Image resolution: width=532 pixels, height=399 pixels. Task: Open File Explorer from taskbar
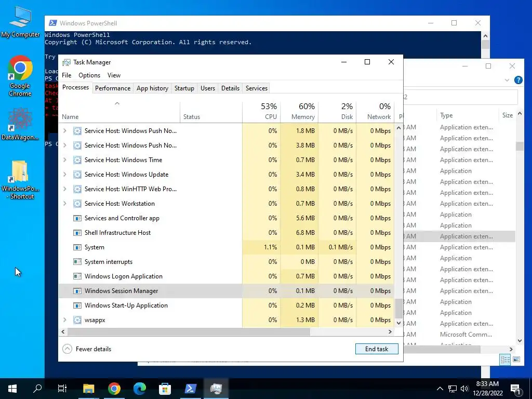pos(88,389)
